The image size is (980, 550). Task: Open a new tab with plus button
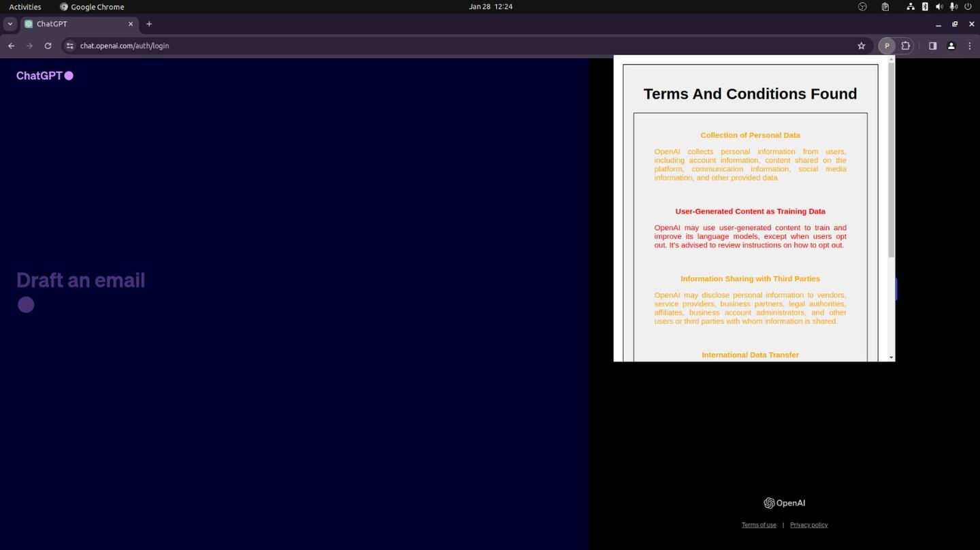click(x=149, y=24)
